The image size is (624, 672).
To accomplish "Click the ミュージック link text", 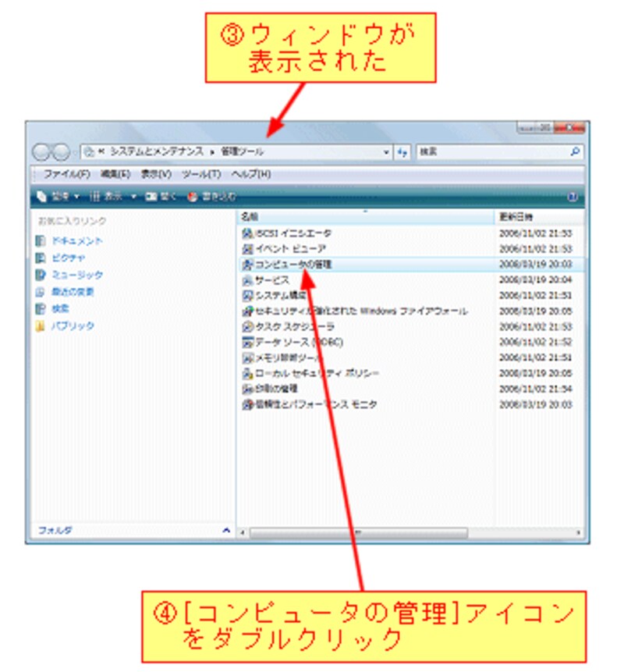I will pyautogui.click(x=77, y=275).
